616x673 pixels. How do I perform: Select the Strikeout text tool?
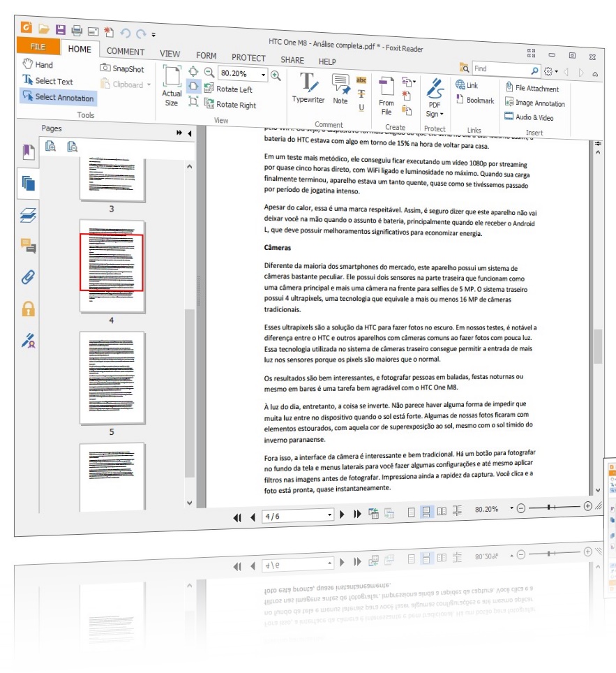(361, 94)
